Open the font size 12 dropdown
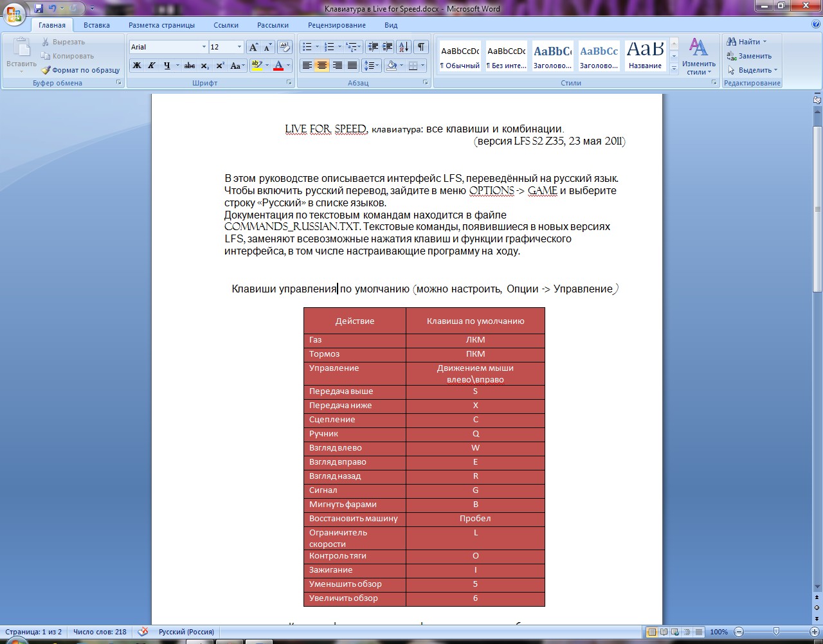Screen dimensions: 823x644 (x=239, y=47)
